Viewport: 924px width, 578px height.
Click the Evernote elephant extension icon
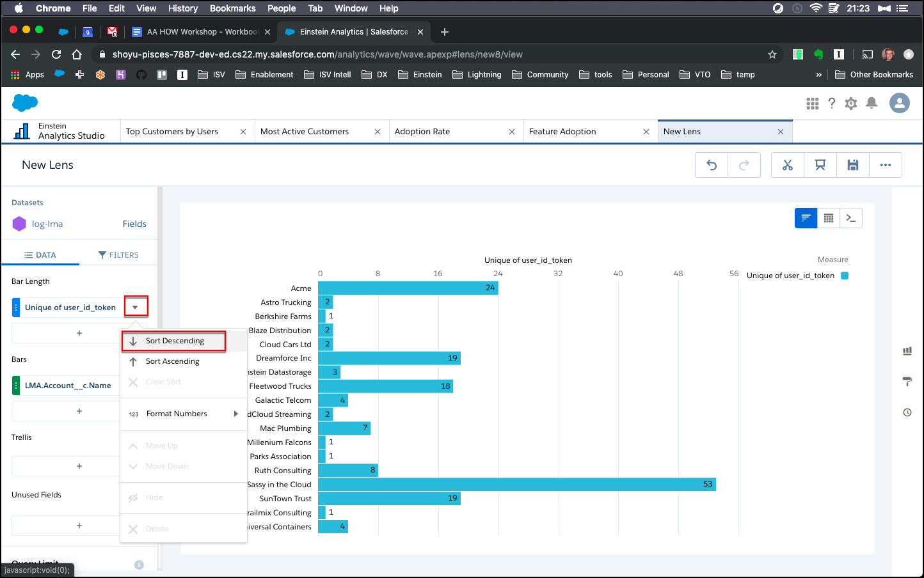click(x=818, y=54)
